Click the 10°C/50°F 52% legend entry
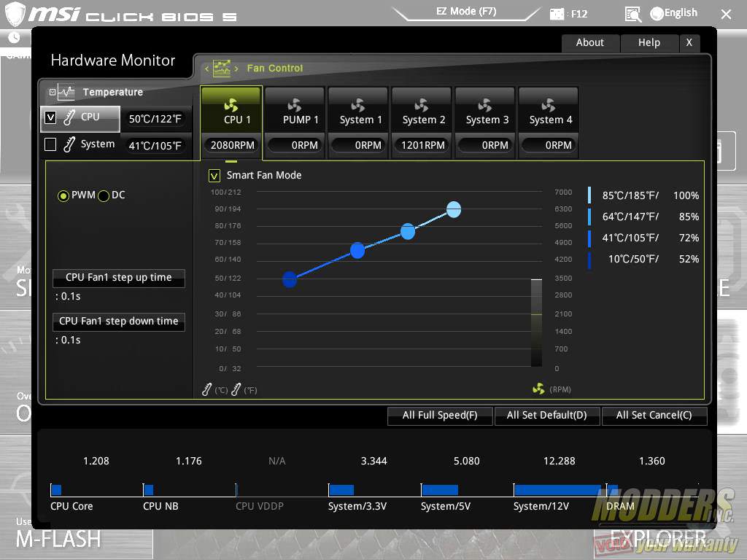Screen dimensions: 747x560 point(644,259)
